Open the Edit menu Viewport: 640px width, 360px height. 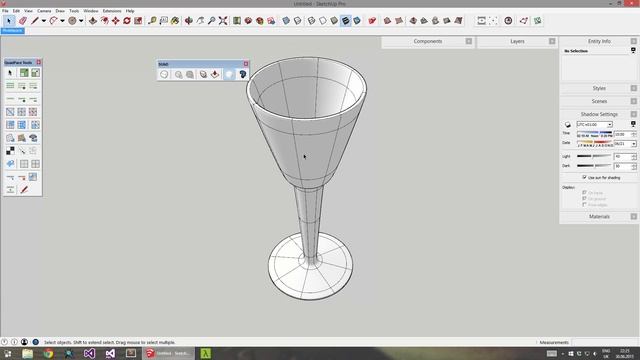click(x=16, y=11)
